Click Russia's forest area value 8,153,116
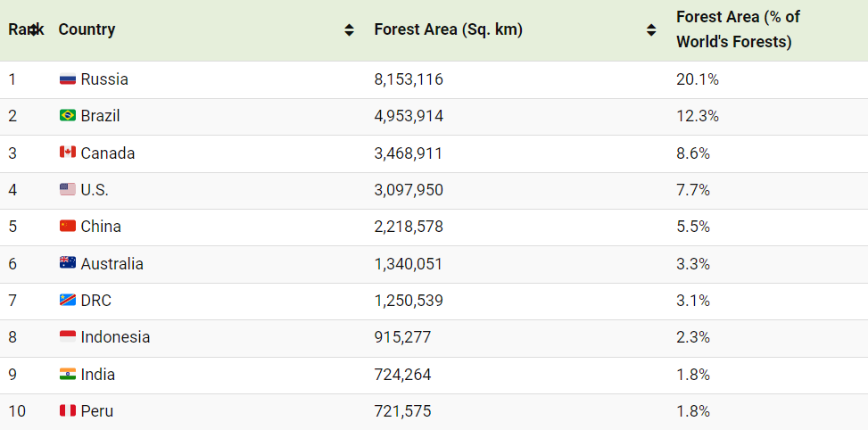 (x=409, y=79)
